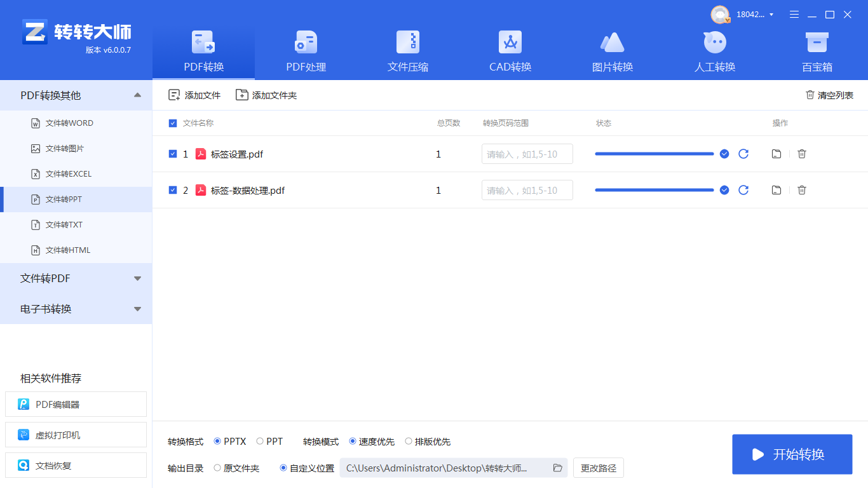Collapse the PDF转换其他 section
The image size is (868, 488).
[x=137, y=95]
